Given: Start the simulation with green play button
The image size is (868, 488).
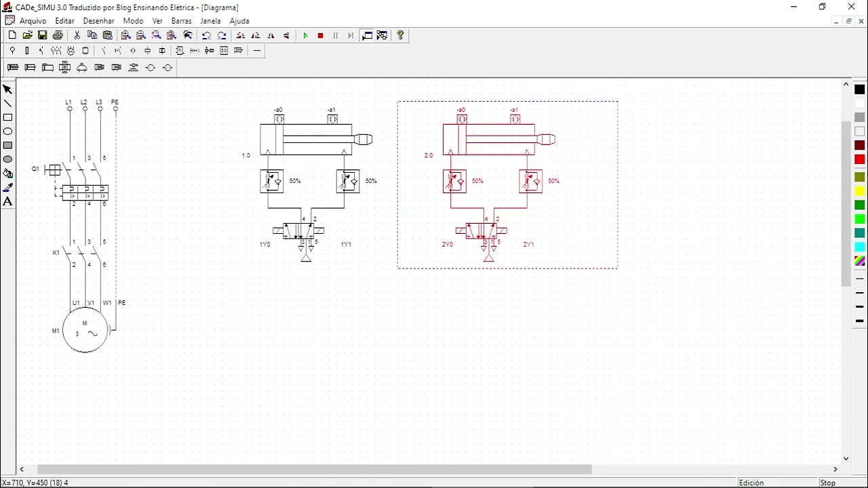Looking at the screenshot, I should 305,35.
